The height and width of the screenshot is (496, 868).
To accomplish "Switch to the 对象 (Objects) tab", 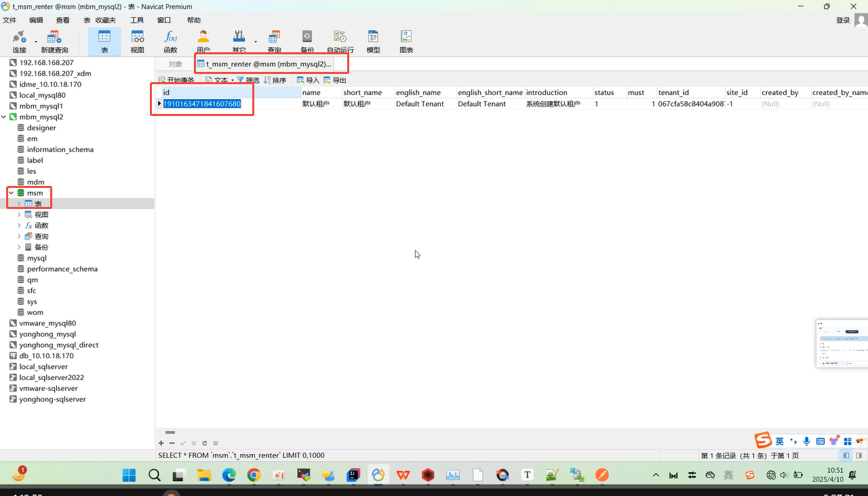I will (176, 64).
